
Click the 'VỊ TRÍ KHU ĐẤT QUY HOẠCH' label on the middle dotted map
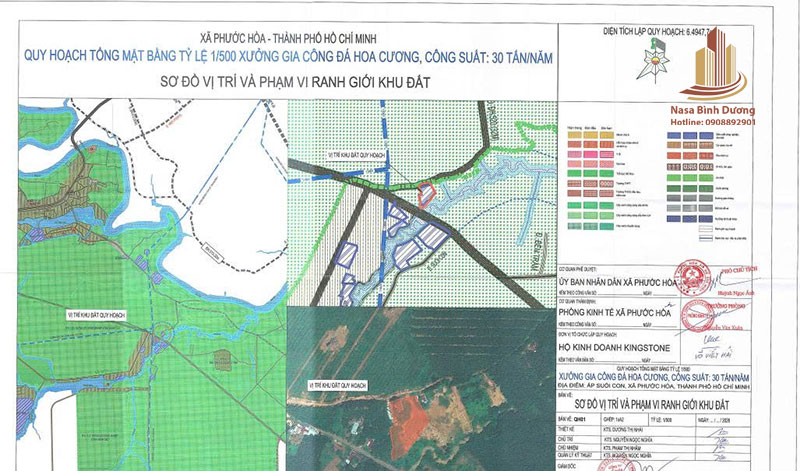pyautogui.click(x=357, y=155)
